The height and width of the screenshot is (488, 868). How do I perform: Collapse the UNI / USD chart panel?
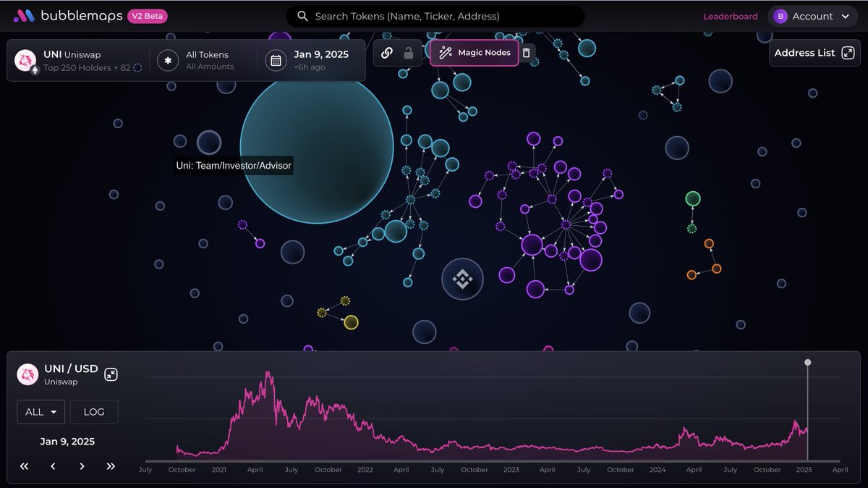(111, 374)
